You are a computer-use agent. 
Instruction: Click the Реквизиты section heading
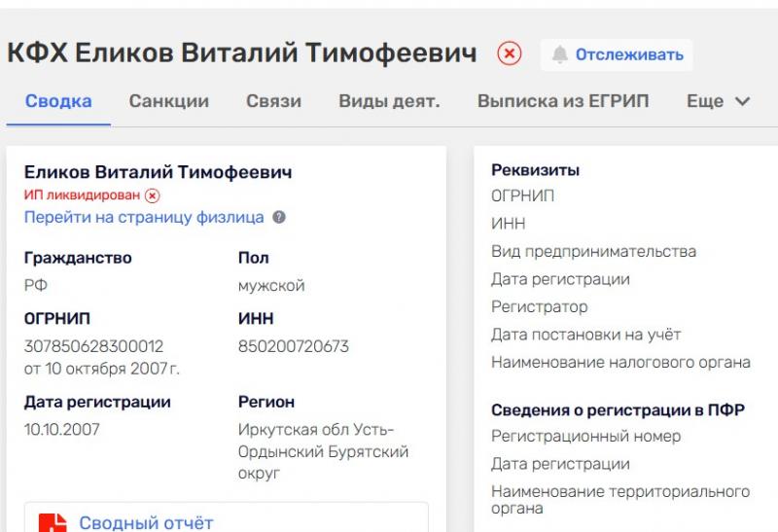tap(536, 170)
